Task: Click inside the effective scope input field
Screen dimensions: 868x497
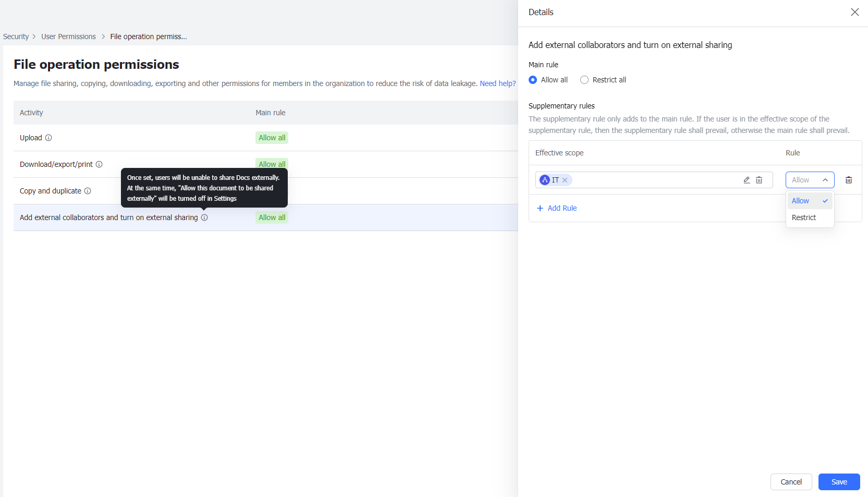Action: click(x=652, y=179)
